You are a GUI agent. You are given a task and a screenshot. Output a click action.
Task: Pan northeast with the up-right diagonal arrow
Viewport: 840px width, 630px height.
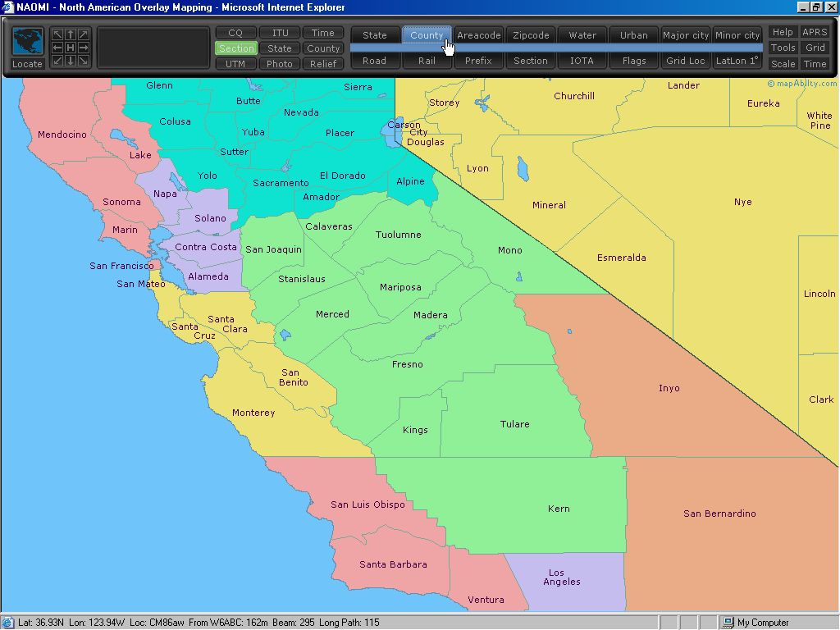pyautogui.click(x=84, y=34)
